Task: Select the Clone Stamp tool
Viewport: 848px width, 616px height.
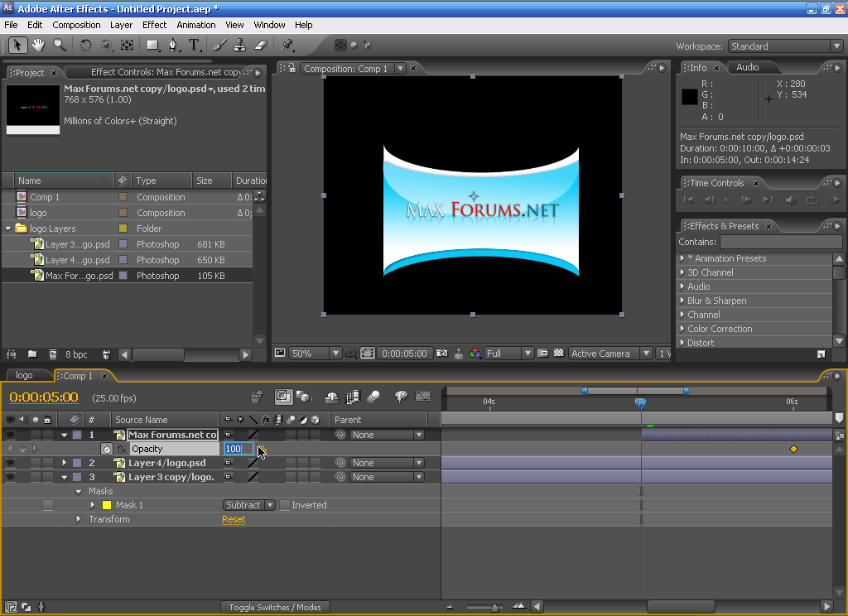Action: tap(239, 46)
